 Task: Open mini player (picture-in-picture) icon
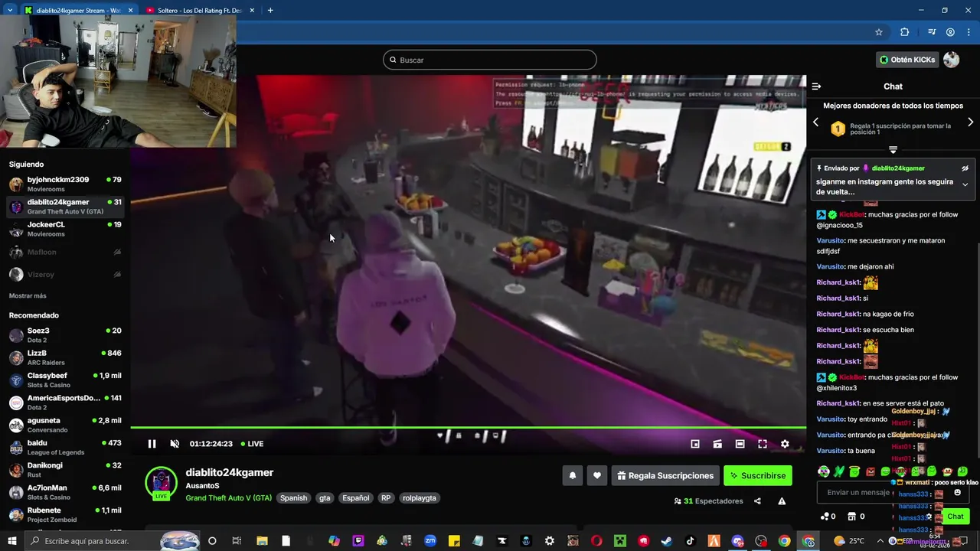coord(695,444)
